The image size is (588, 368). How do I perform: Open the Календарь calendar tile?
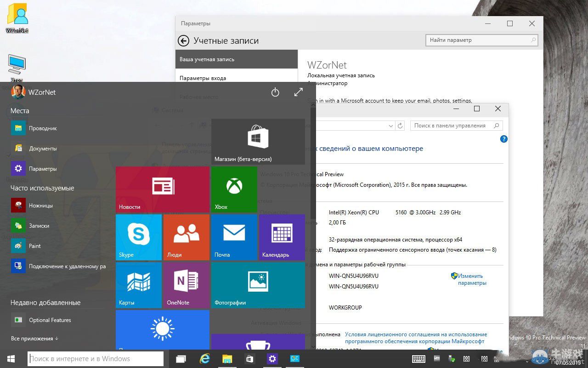[x=282, y=237]
